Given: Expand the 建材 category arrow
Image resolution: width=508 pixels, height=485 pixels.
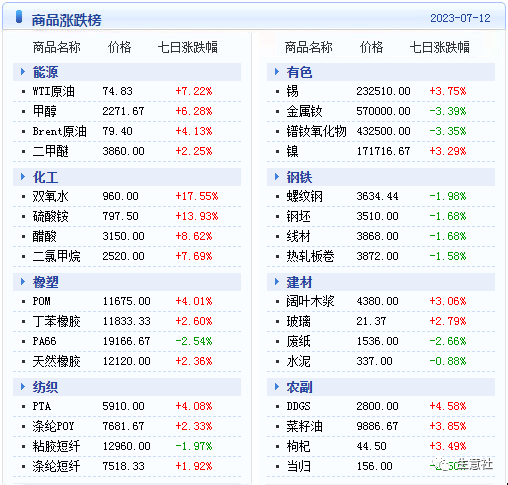Looking at the screenshot, I should point(277,282).
